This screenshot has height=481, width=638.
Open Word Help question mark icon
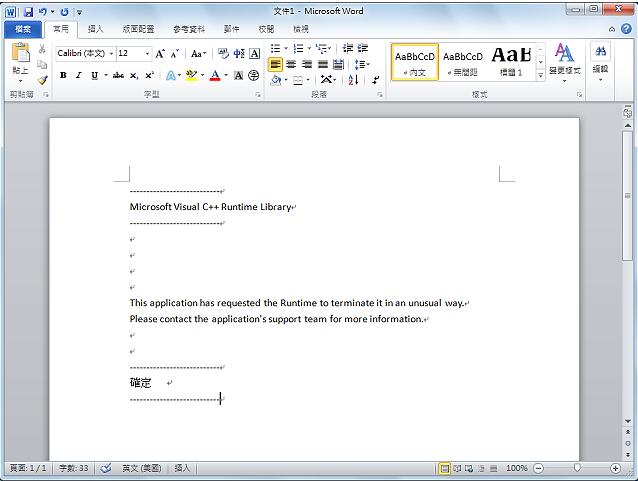pyautogui.click(x=627, y=28)
